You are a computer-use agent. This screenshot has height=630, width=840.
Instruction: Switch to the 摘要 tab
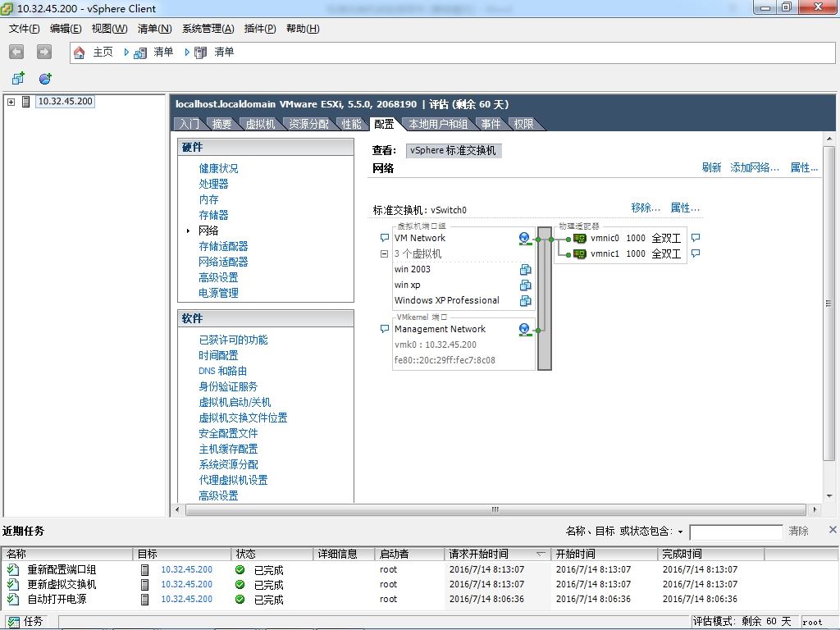pyautogui.click(x=221, y=125)
